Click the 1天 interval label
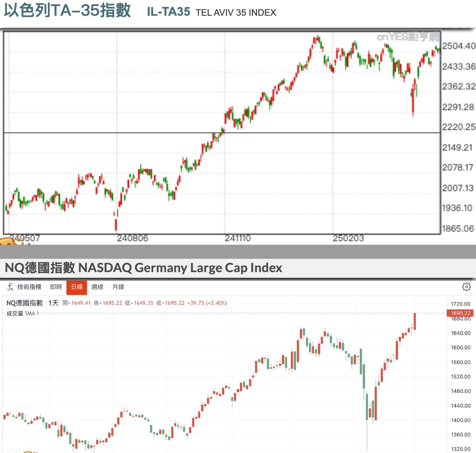The height and width of the screenshot is (453, 476). tap(54, 303)
